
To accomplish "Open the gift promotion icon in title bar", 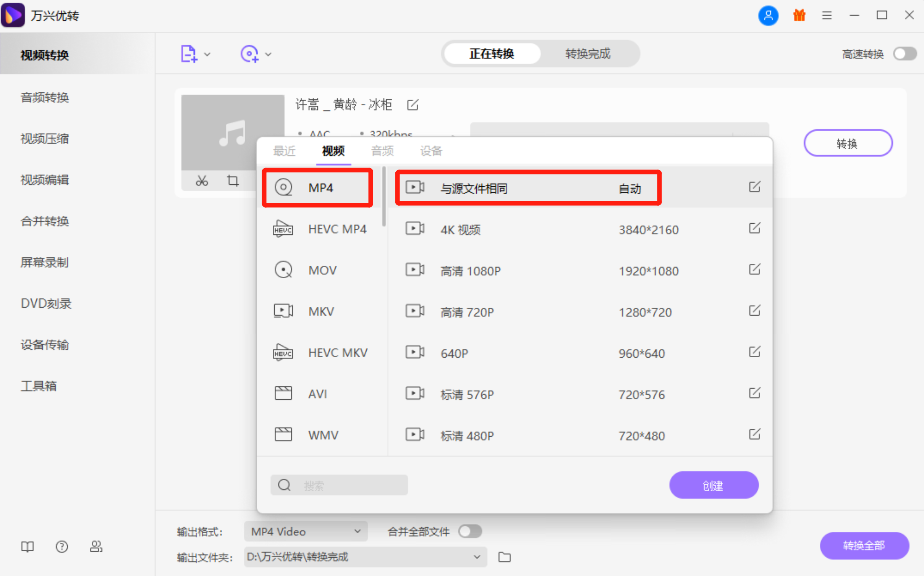I will 799,15.
